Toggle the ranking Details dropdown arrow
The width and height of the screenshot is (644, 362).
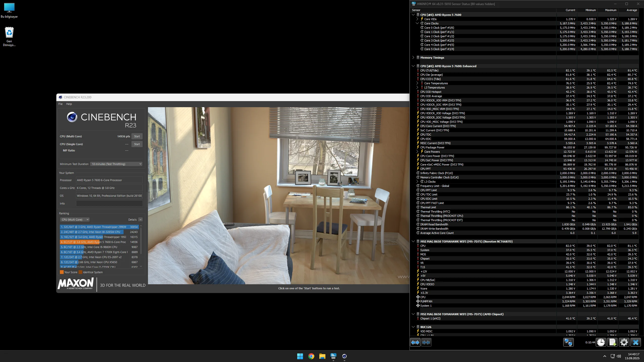click(x=140, y=220)
